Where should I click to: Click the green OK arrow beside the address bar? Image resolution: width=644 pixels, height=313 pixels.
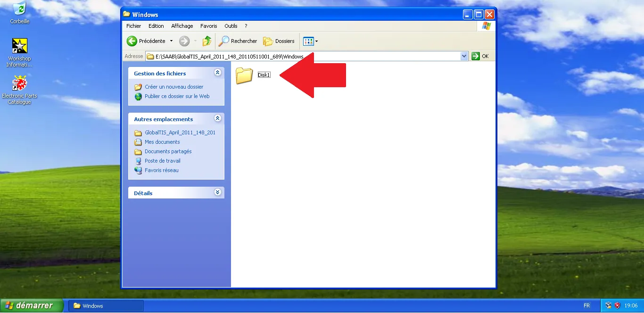coord(475,56)
